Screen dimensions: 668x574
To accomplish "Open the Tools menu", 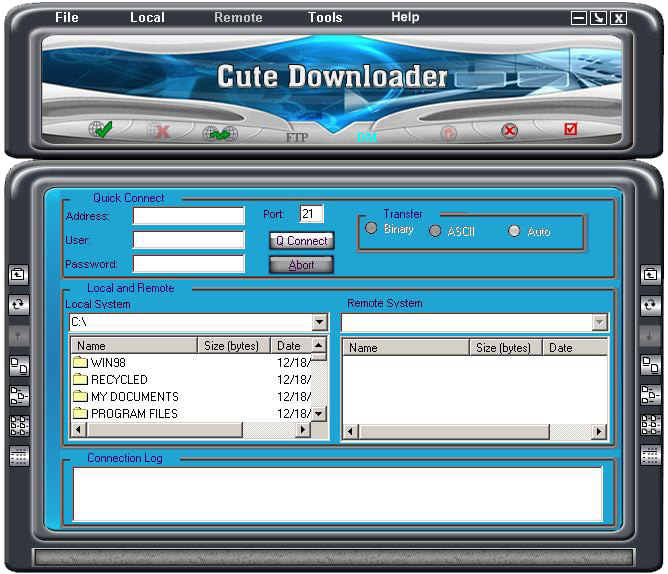I will pyautogui.click(x=325, y=17).
